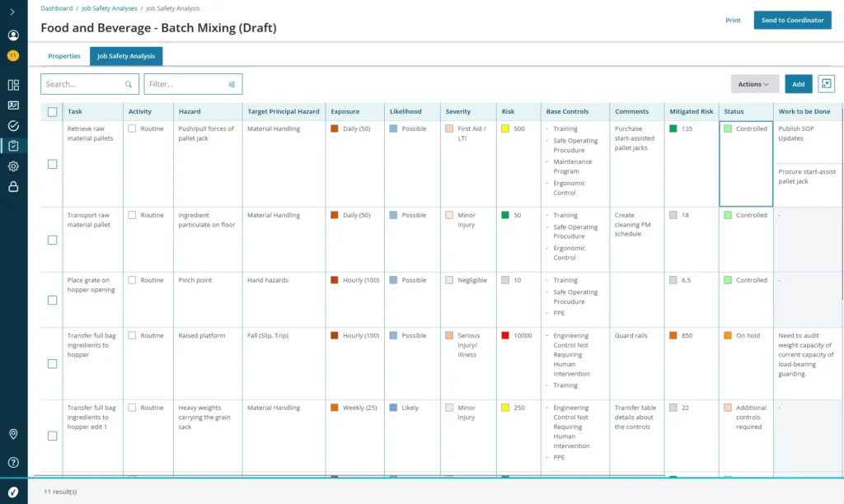The width and height of the screenshot is (844, 504).
Task: Open the Actions dropdown menu
Action: point(754,84)
